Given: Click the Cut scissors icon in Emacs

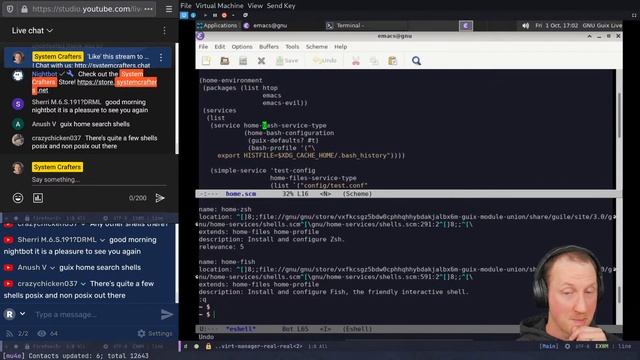Looking at the screenshot, I should tap(356, 61).
